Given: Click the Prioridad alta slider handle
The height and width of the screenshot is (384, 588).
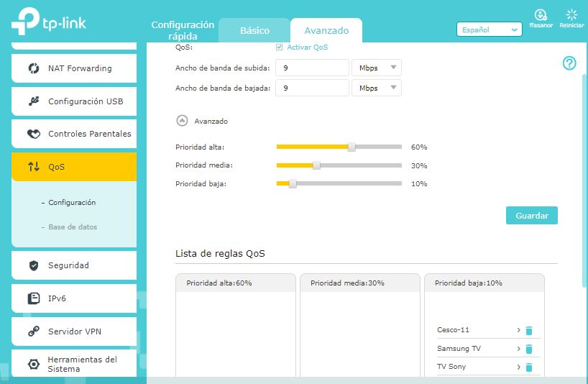Looking at the screenshot, I should coord(352,147).
